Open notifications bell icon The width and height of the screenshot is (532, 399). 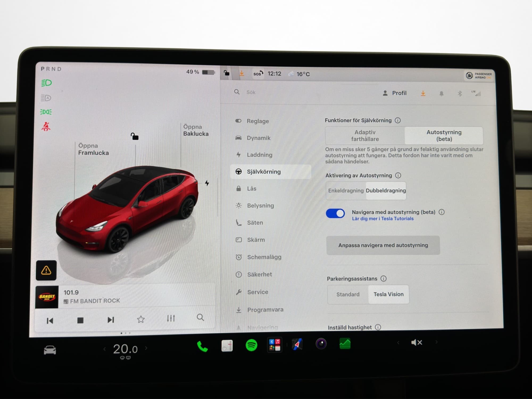click(441, 94)
